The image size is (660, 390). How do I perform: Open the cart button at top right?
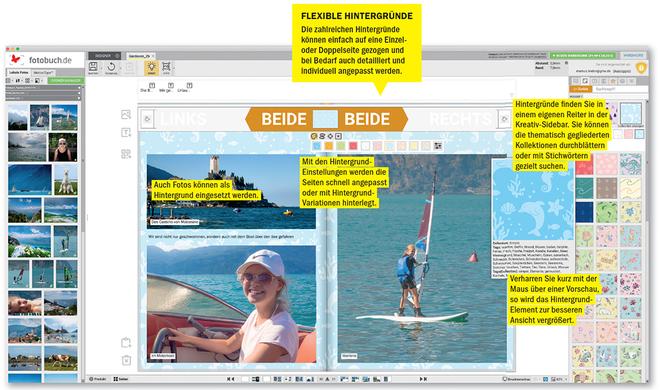[x=633, y=56]
